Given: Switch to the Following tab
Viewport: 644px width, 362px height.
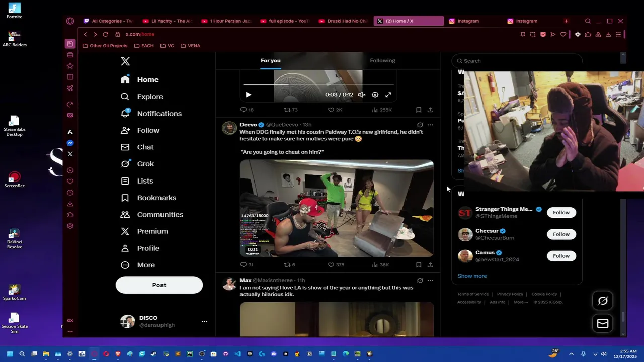Looking at the screenshot, I should pyautogui.click(x=382, y=61).
